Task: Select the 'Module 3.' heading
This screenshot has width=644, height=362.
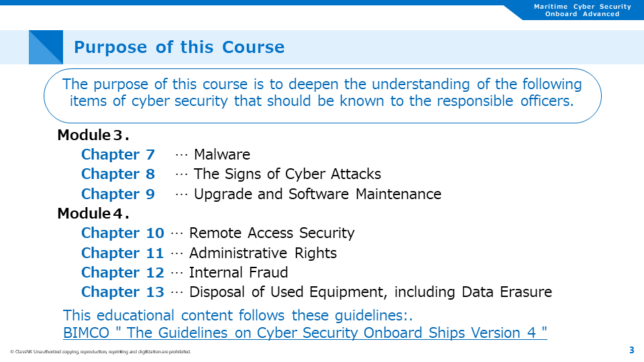Action: (x=93, y=135)
